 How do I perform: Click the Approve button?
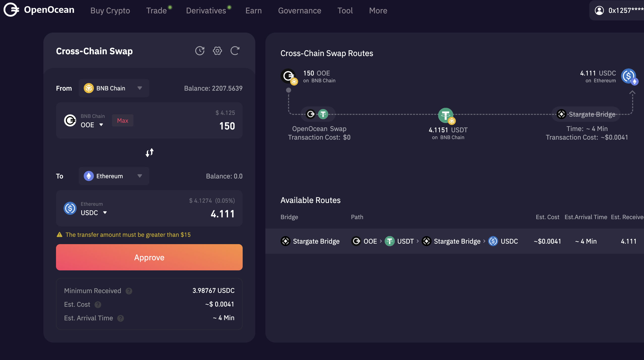(x=149, y=257)
